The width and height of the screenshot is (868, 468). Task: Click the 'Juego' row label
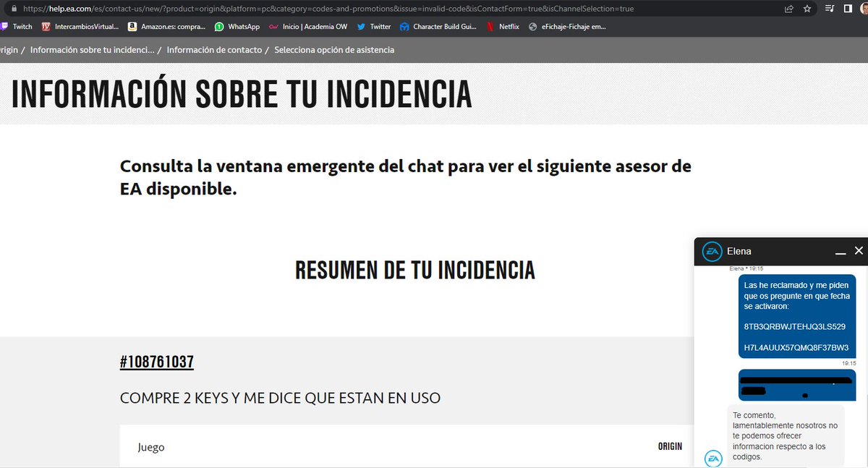pos(151,447)
